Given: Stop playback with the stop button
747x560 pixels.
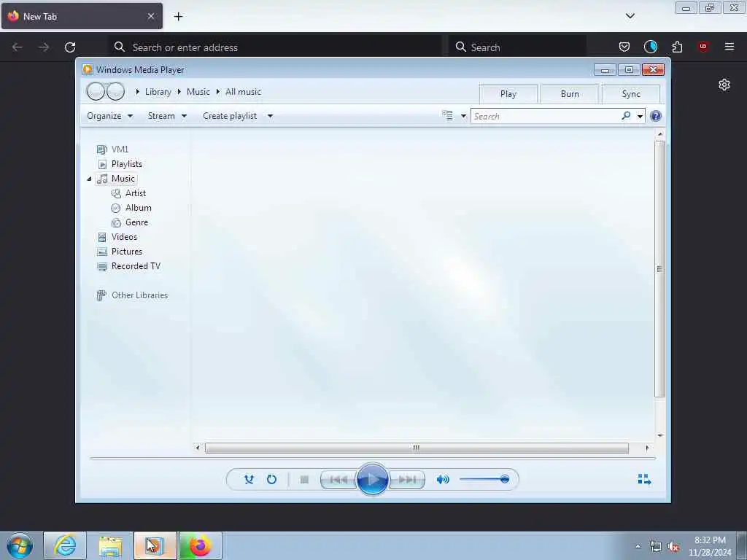Looking at the screenshot, I should click(x=304, y=480).
